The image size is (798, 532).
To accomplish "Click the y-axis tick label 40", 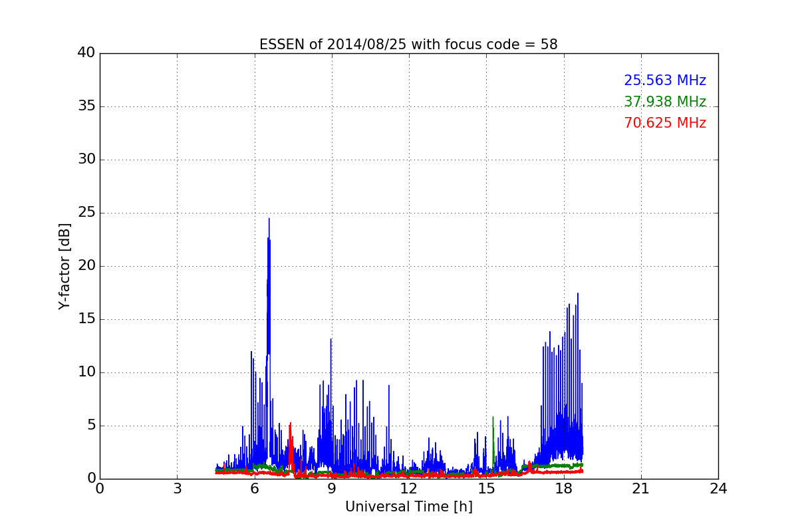I will 86,53.
